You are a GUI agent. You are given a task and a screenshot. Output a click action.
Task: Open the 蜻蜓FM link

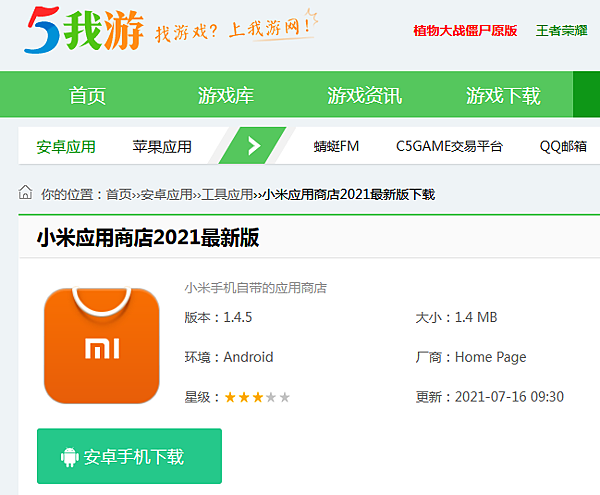[x=336, y=146]
